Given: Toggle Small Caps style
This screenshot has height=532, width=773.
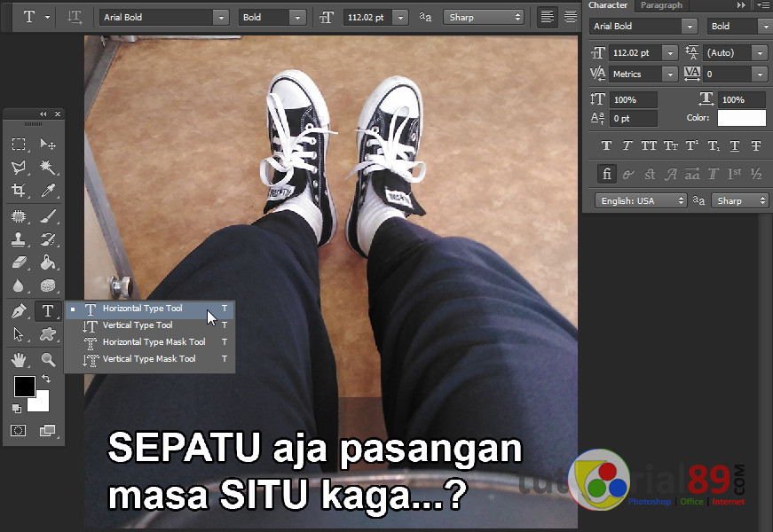Looking at the screenshot, I should pyautogui.click(x=670, y=145).
